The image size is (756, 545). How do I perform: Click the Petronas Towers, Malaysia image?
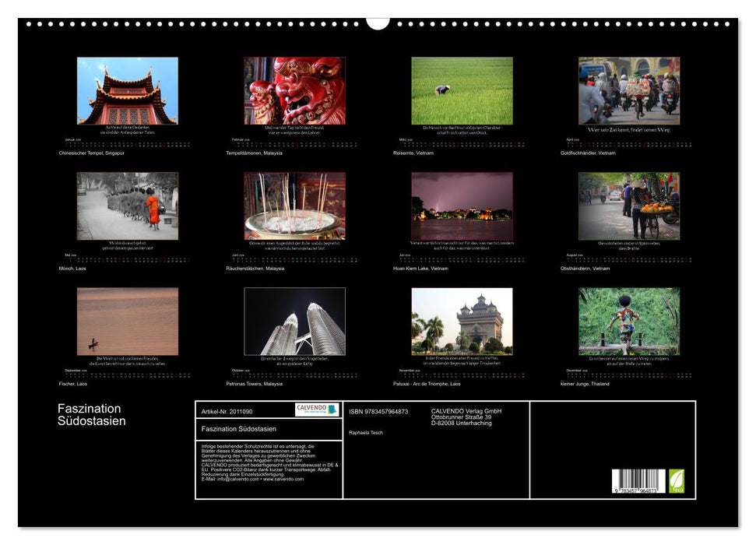[294, 321]
